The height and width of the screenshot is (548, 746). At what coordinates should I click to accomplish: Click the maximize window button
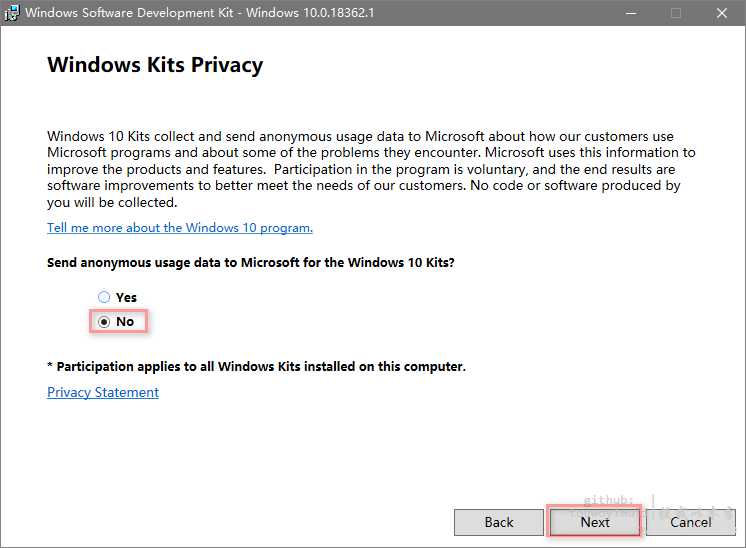click(x=676, y=13)
